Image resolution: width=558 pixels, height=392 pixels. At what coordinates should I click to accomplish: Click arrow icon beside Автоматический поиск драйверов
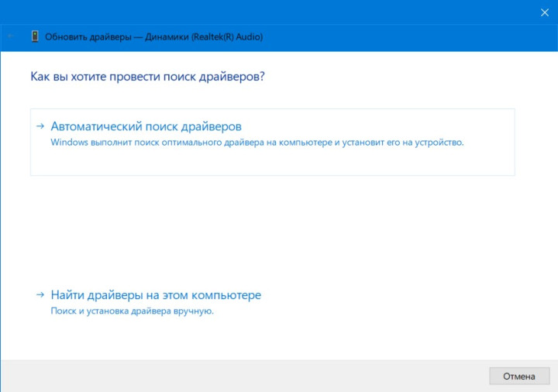tap(40, 126)
